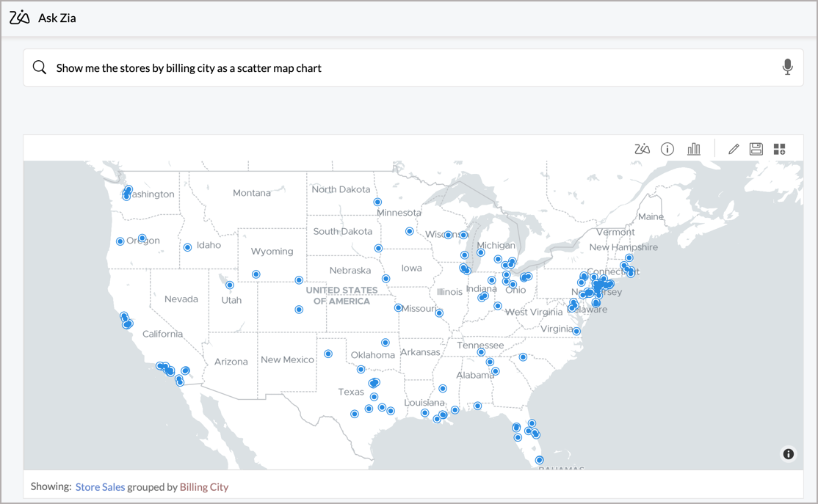Click the store marker in Wyoming
818x504 pixels.
point(256,274)
